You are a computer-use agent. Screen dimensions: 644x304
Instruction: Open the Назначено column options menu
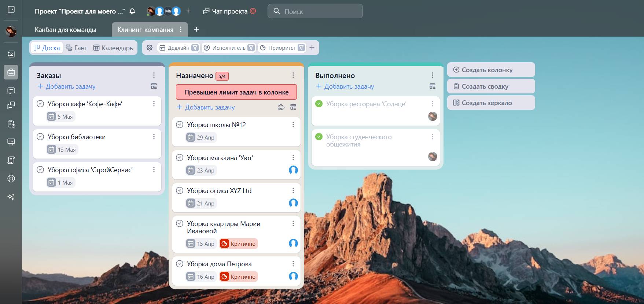click(293, 75)
